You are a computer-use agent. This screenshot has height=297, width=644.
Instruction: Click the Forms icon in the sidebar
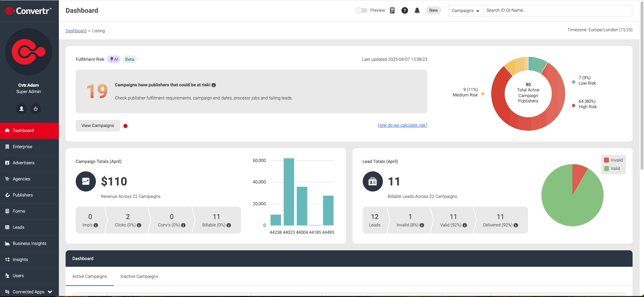click(7, 211)
